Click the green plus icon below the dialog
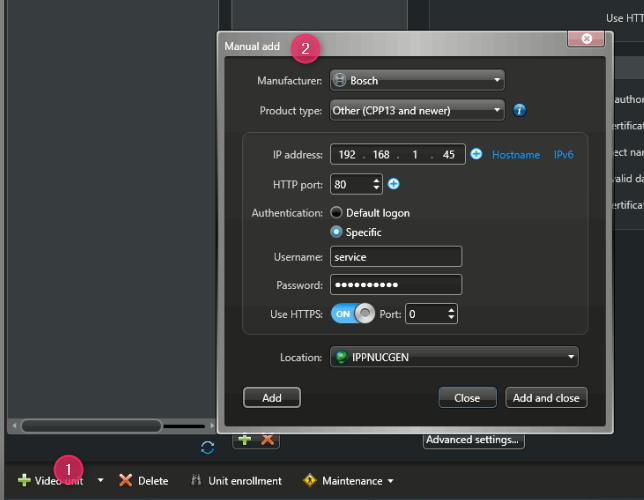This screenshot has width=644, height=500. 245,439
